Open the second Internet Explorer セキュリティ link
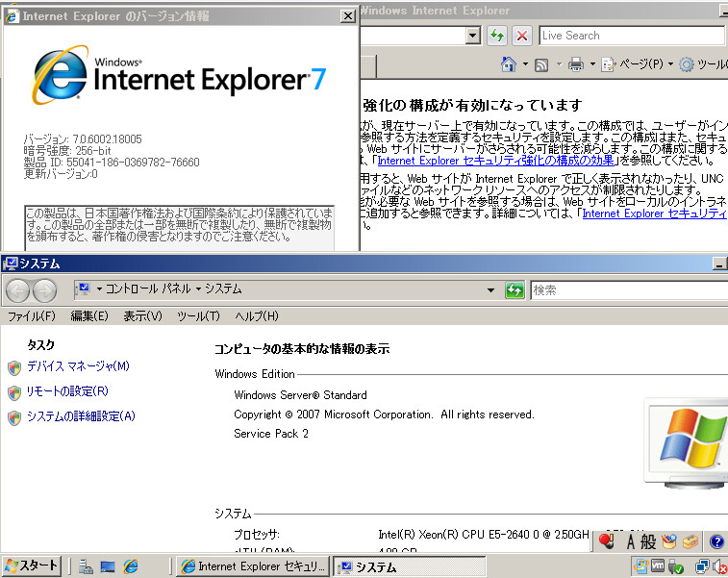The height and width of the screenshot is (578, 728). tap(655, 214)
